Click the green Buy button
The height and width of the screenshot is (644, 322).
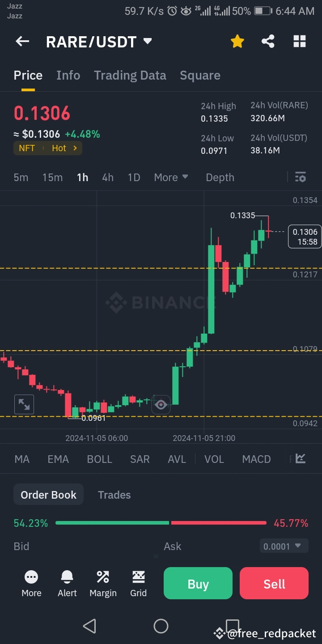coord(198,583)
